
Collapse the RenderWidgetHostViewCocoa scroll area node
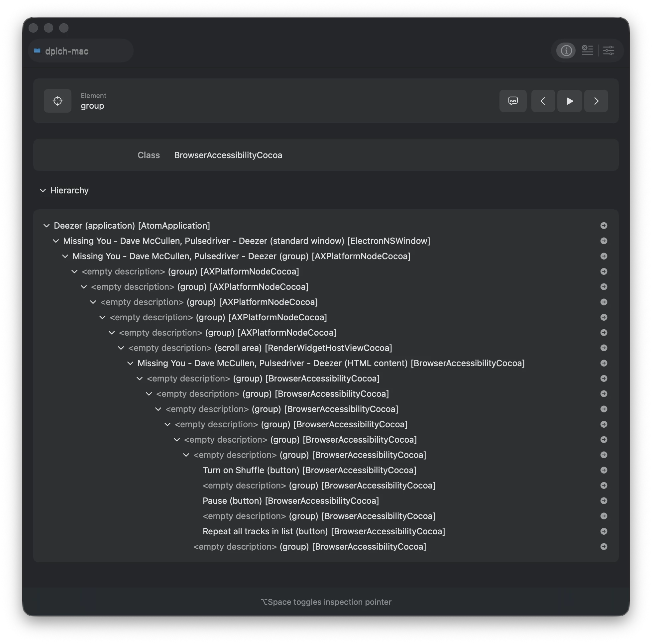pyautogui.click(x=121, y=348)
